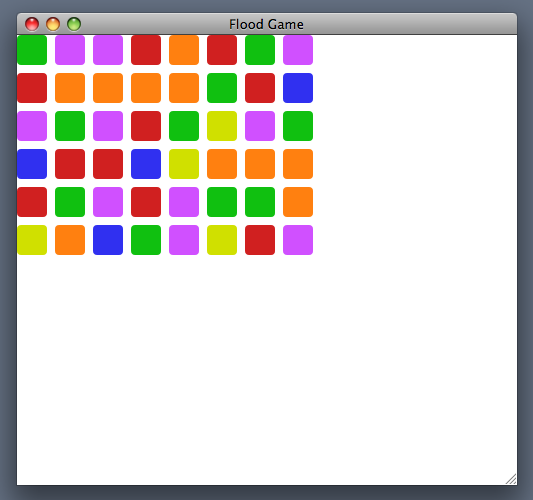Click the green zoom window button
Screen dimensions: 533x500
pyautogui.click(x=74, y=24)
